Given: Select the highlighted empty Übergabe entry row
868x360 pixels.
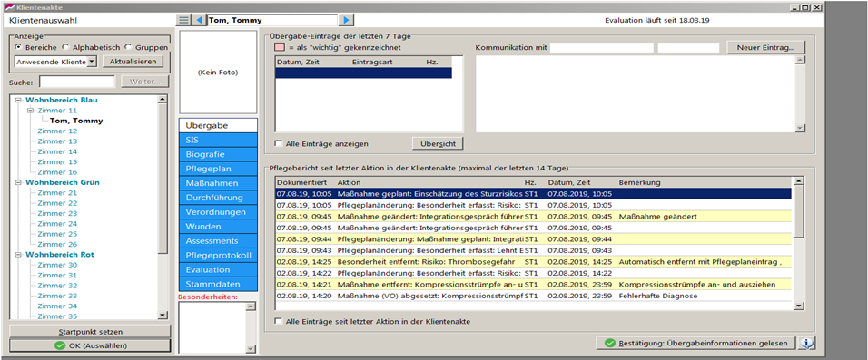Looking at the screenshot, I should click(363, 73).
